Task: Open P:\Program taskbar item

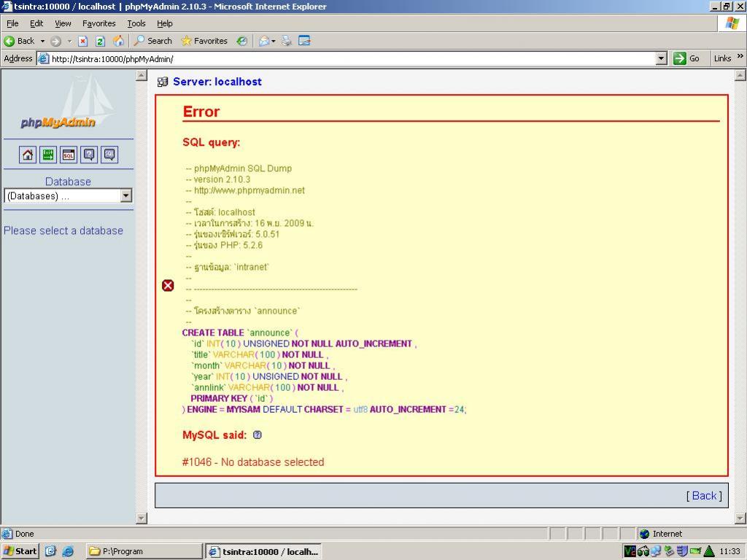Action: 144,551
